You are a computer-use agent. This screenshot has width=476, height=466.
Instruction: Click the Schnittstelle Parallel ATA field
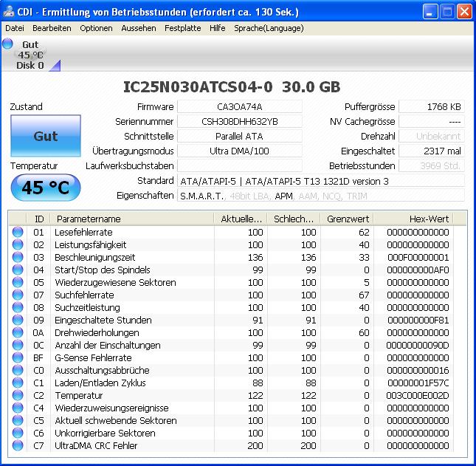click(x=240, y=136)
